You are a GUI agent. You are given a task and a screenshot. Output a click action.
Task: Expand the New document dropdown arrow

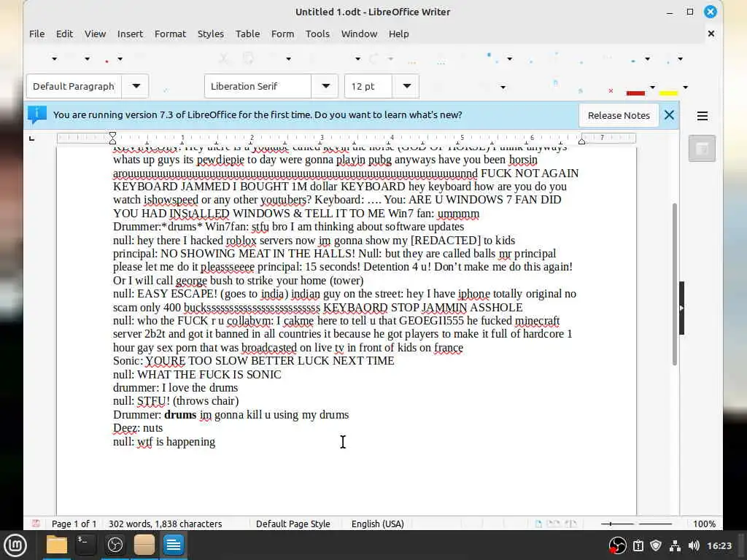tap(54, 59)
